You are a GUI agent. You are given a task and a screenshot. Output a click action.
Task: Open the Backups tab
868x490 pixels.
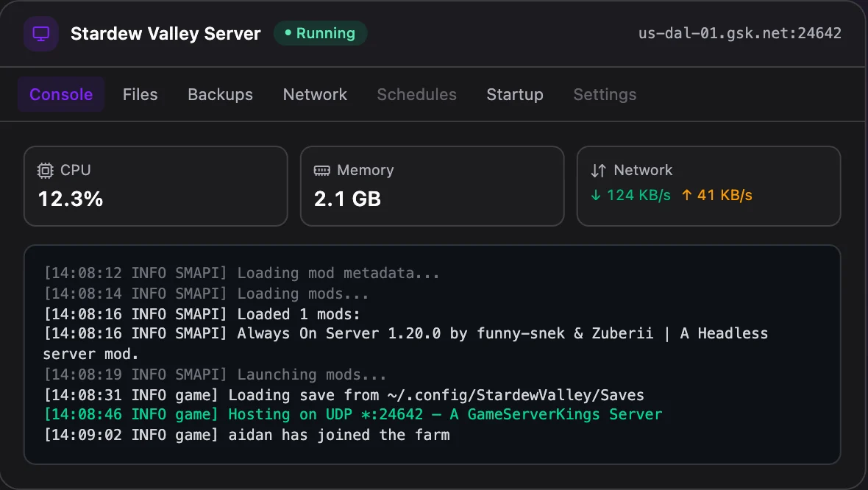pyautogui.click(x=221, y=95)
